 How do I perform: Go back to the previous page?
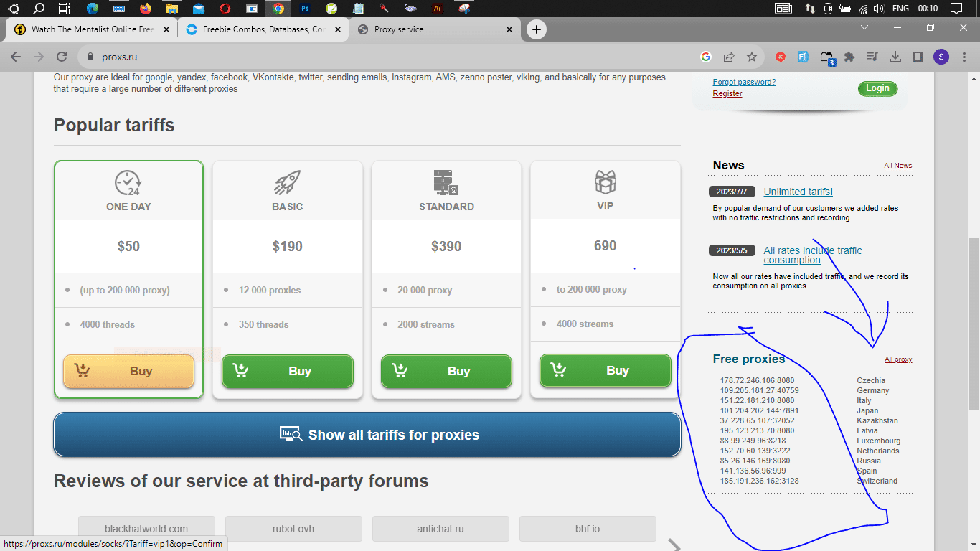(15, 57)
